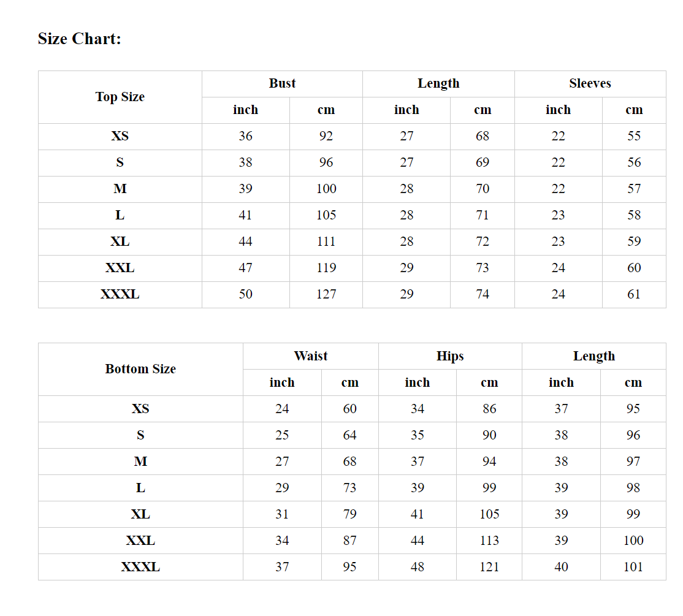Select waist cm value 73

pos(349,487)
